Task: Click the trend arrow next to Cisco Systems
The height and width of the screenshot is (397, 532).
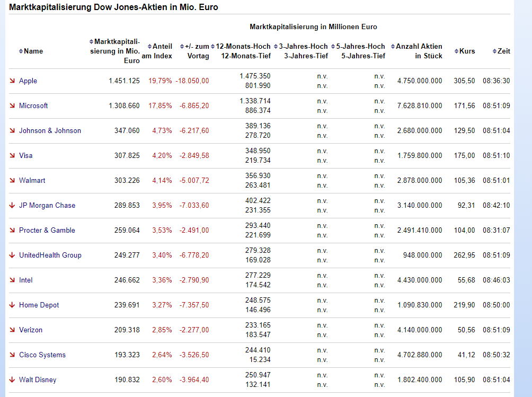Action: pos(12,355)
